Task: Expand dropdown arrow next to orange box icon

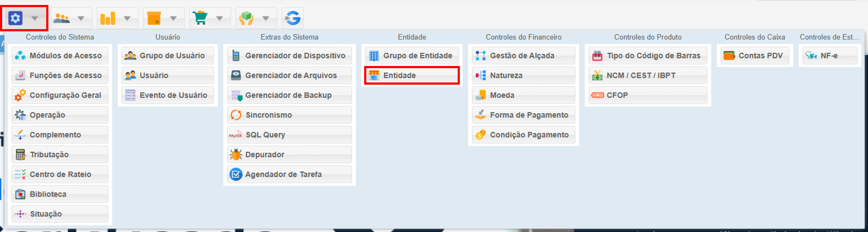Action: (173, 19)
